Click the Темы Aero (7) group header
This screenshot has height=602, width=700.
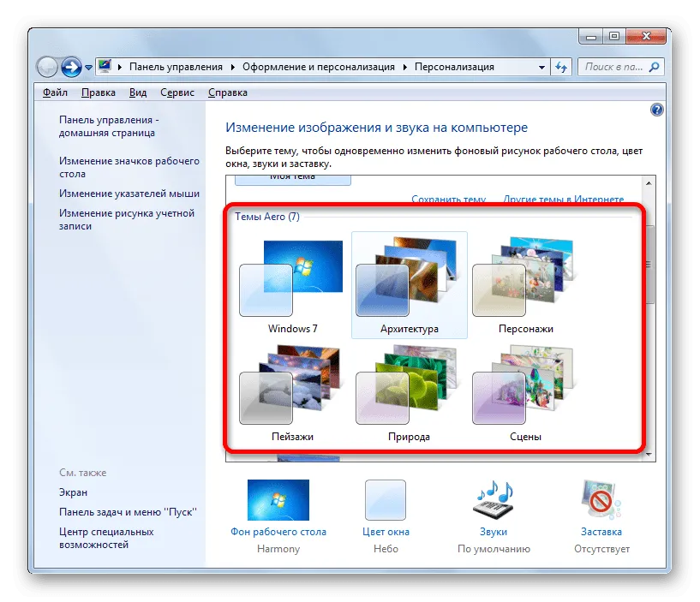267,217
